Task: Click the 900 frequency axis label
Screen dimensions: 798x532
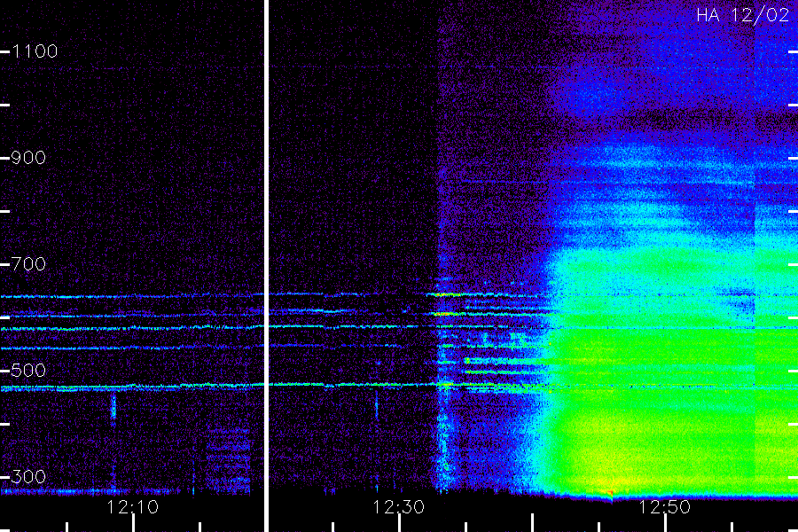Action: pos(28,158)
